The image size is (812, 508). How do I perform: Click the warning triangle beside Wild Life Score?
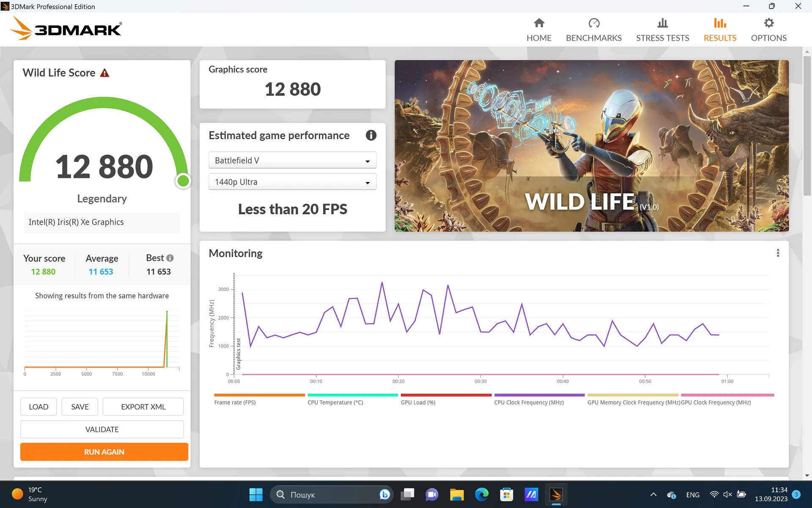[104, 73]
